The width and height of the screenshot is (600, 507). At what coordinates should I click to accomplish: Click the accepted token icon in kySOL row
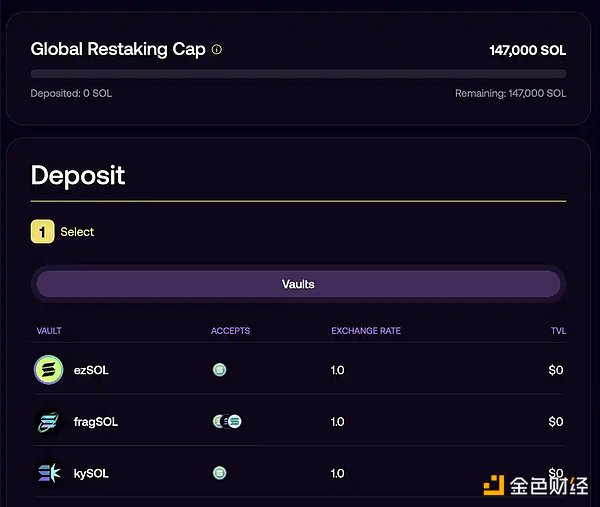coord(219,473)
